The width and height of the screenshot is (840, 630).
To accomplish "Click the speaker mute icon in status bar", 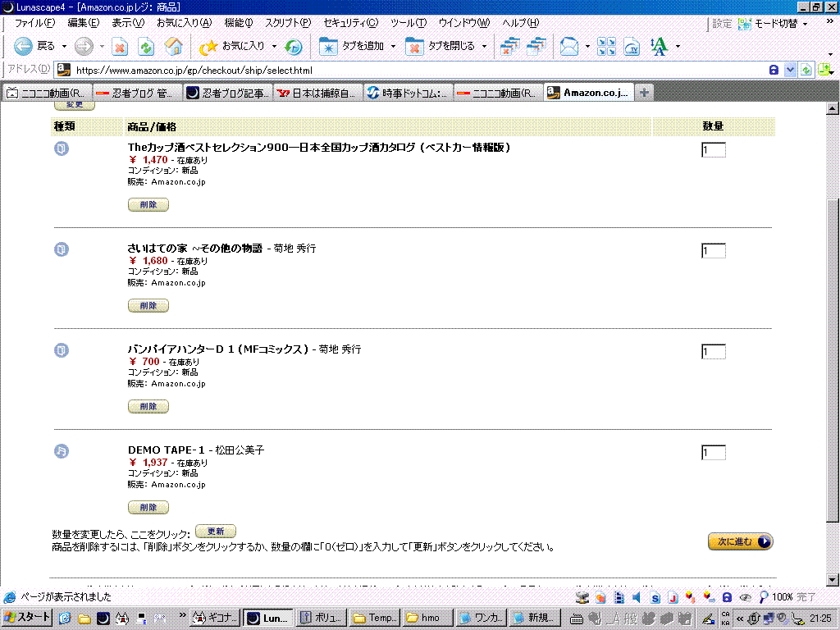I will tap(637, 597).
